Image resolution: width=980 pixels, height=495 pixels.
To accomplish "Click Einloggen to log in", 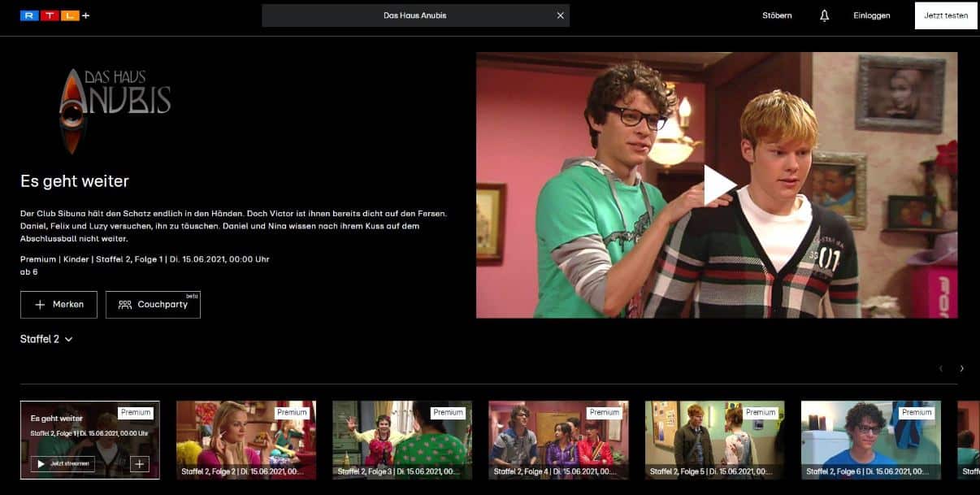I will coord(872,15).
